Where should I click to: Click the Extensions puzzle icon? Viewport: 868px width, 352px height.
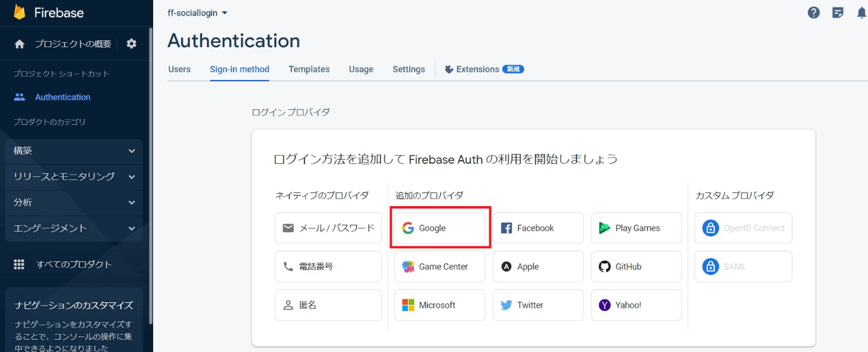449,70
